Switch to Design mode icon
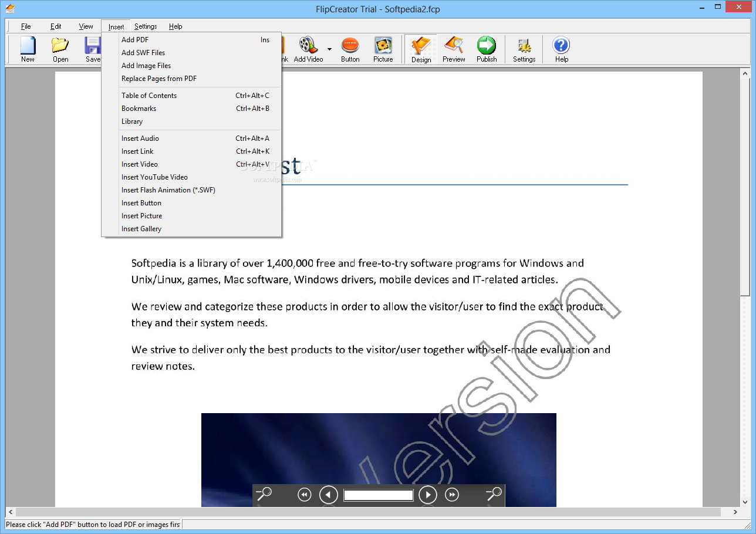 click(421, 49)
